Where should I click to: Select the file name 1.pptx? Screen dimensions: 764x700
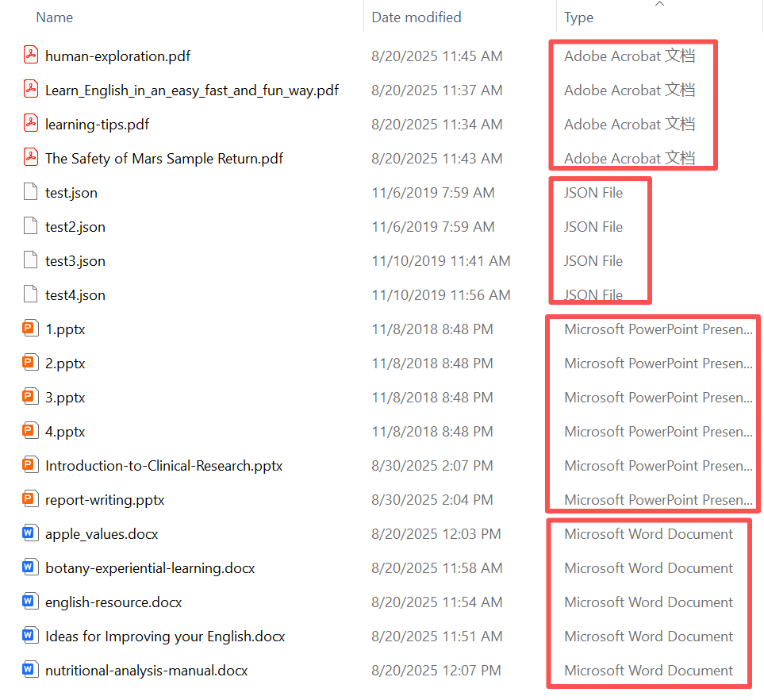(65, 329)
